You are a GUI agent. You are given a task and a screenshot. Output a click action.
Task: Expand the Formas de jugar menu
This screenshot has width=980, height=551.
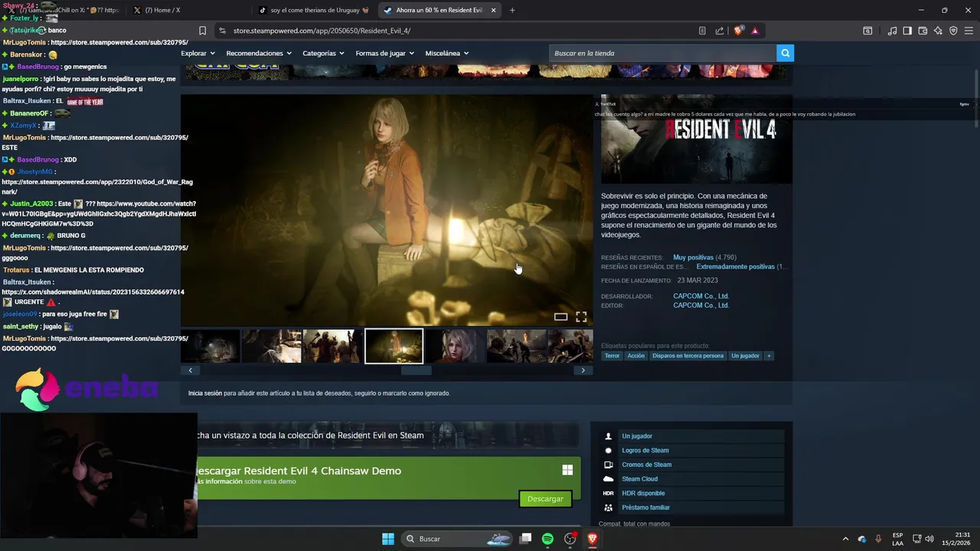(x=385, y=53)
